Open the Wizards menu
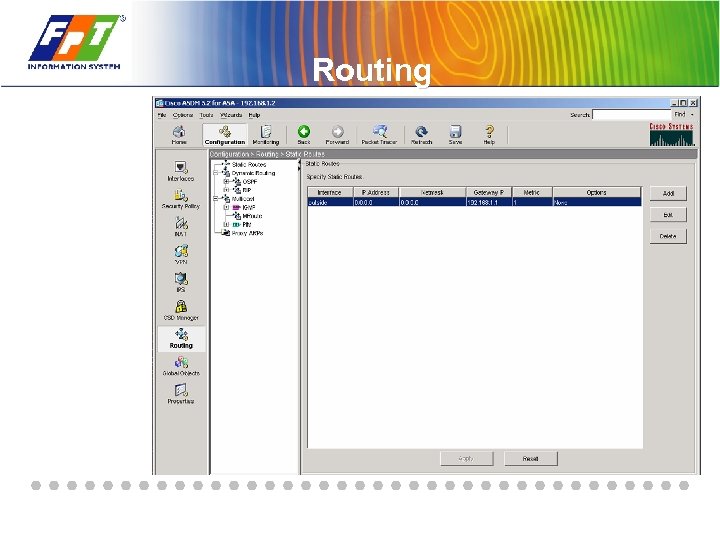The image size is (720, 540). [231, 115]
